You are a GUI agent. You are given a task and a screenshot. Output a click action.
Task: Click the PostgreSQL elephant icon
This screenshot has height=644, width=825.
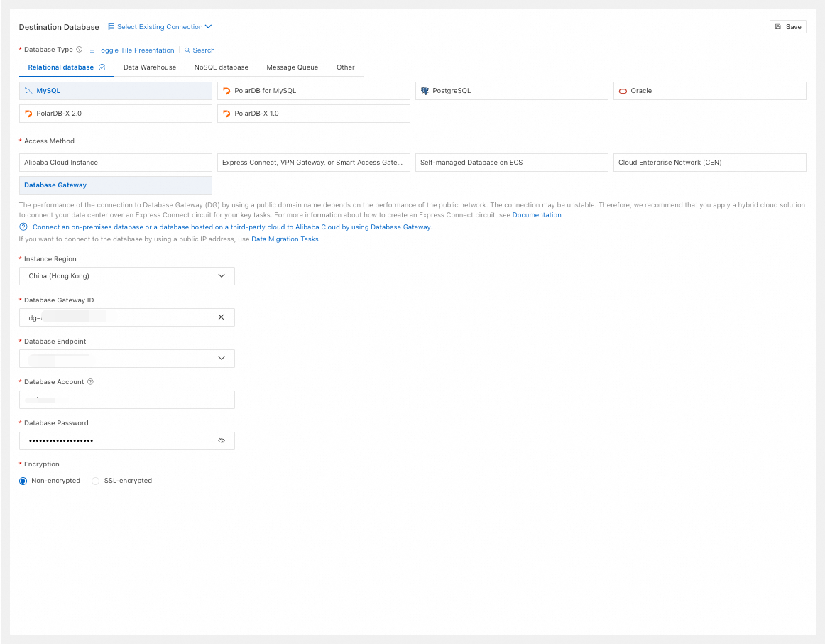(x=425, y=91)
